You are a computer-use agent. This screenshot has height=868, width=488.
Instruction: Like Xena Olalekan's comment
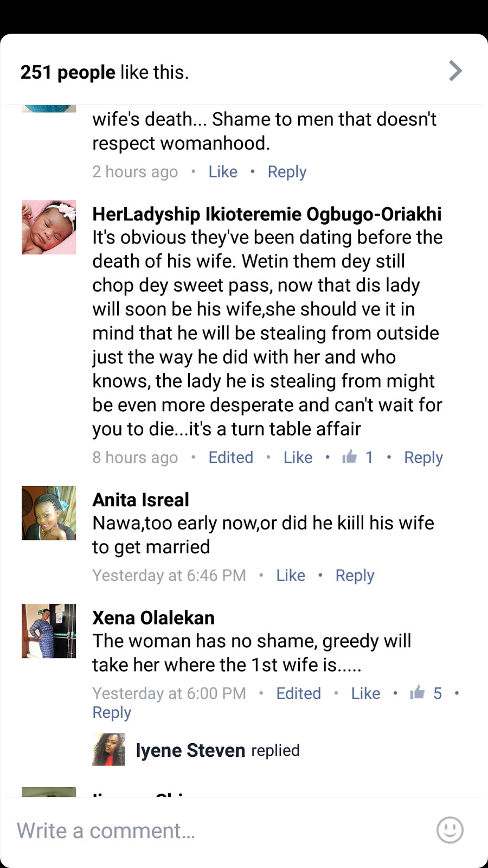365,693
